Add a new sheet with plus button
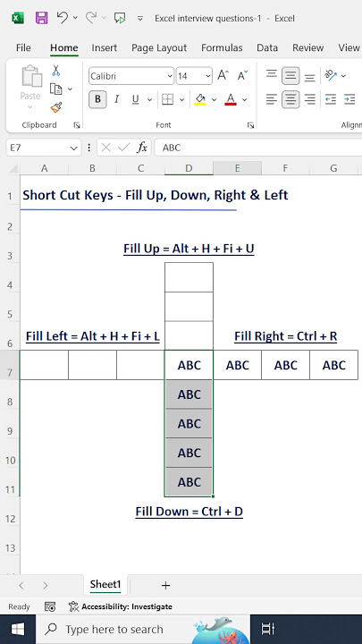 point(166,585)
